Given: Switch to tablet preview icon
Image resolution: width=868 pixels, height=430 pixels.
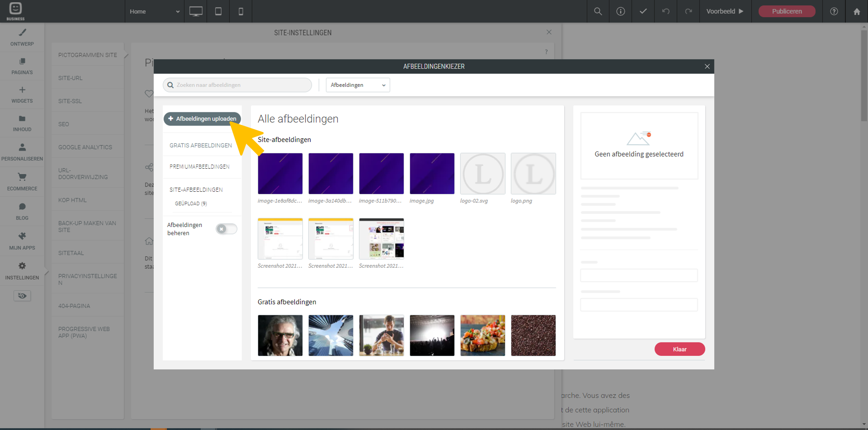Looking at the screenshot, I should click(x=218, y=11).
